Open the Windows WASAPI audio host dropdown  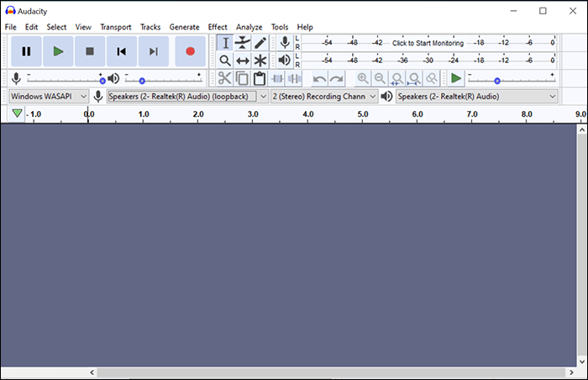point(49,97)
